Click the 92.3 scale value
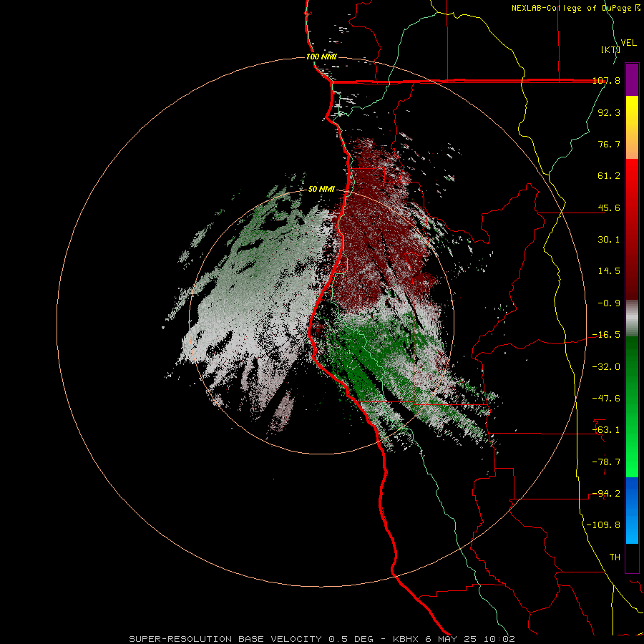 point(609,112)
